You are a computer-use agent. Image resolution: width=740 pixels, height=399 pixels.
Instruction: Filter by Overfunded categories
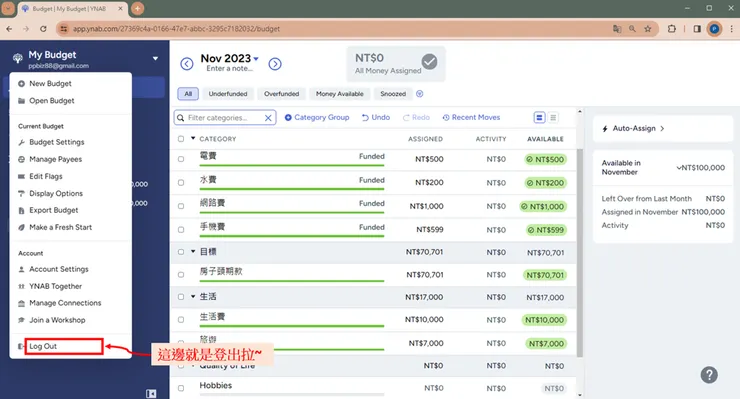click(281, 93)
